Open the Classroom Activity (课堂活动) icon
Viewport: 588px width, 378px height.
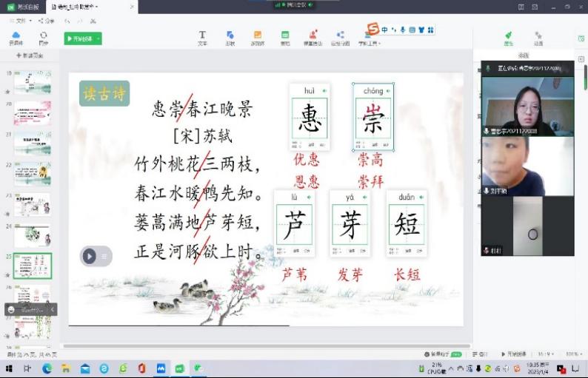(x=313, y=37)
